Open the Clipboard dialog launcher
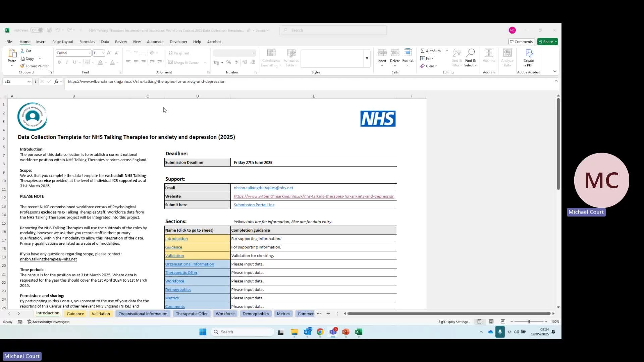This screenshot has width=644, height=362. tap(51, 72)
